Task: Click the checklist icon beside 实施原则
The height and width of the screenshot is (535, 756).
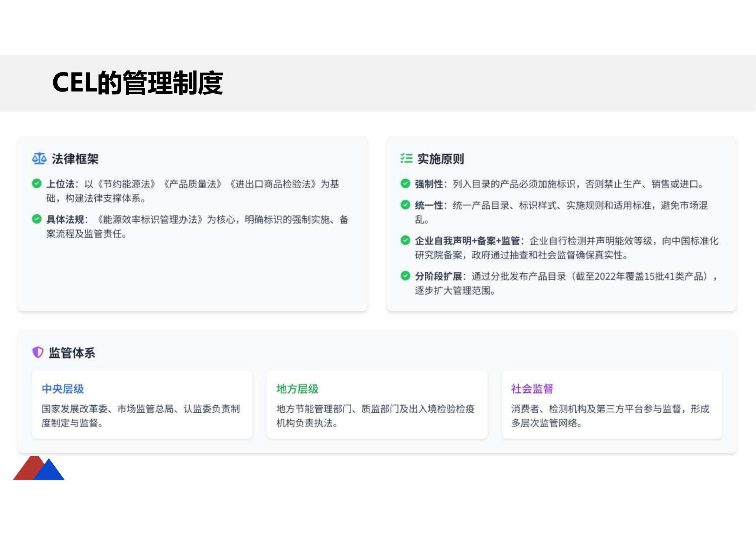Action: [x=406, y=158]
